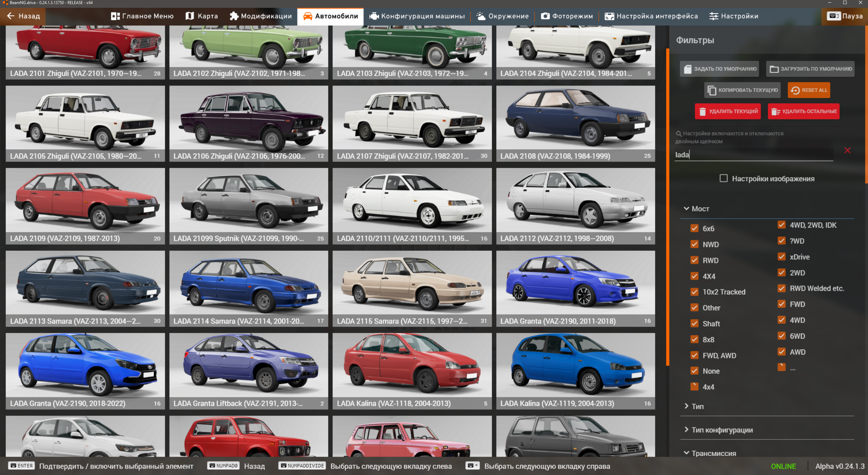
Task: Select the LADA Granta Liftback thumbnail
Action: pos(249,371)
